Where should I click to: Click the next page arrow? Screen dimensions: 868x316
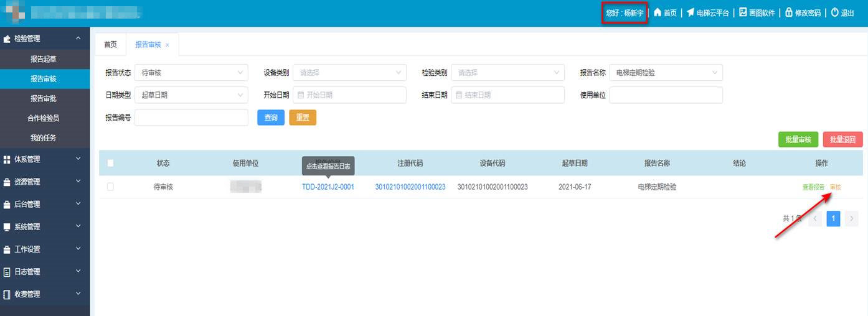tap(852, 218)
